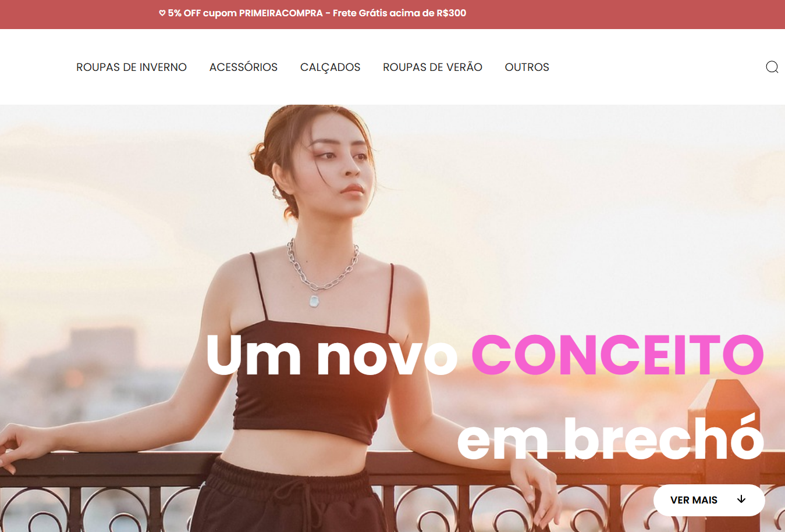The width and height of the screenshot is (785, 532).
Task: Open the ACESSÓRIOS menu
Action: [x=243, y=67]
